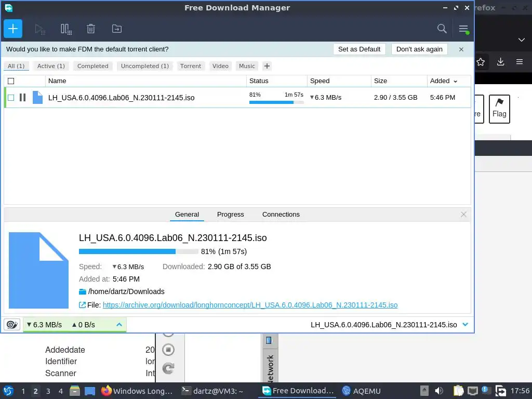Image resolution: width=532 pixels, height=399 pixels.
Task: Open the Windows Longhorn Firefox taskbar item
Action: (x=137, y=391)
